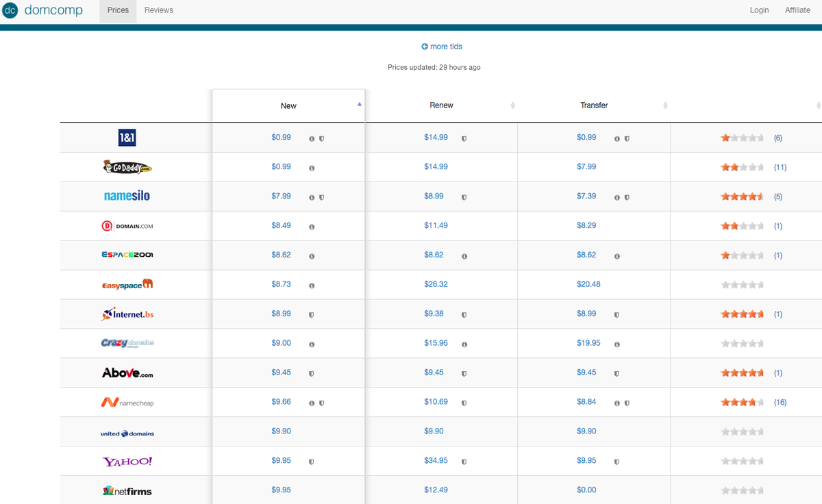Sort by rating using last column arrow
This screenshot has height=504, width=822.
pos(819,105)
